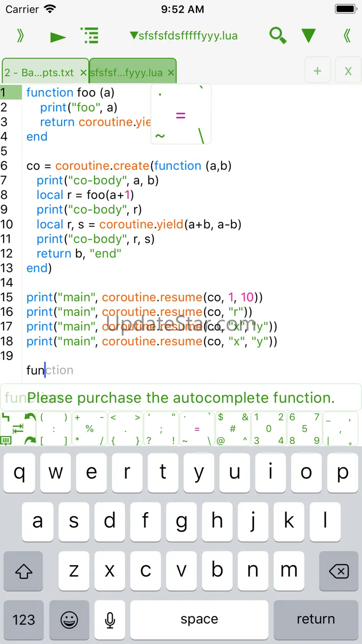The width and height of the screenshot is (362, 644).
Task: Hide the keyboard with the keyboard icon
Action: click(x=6, y=440)
